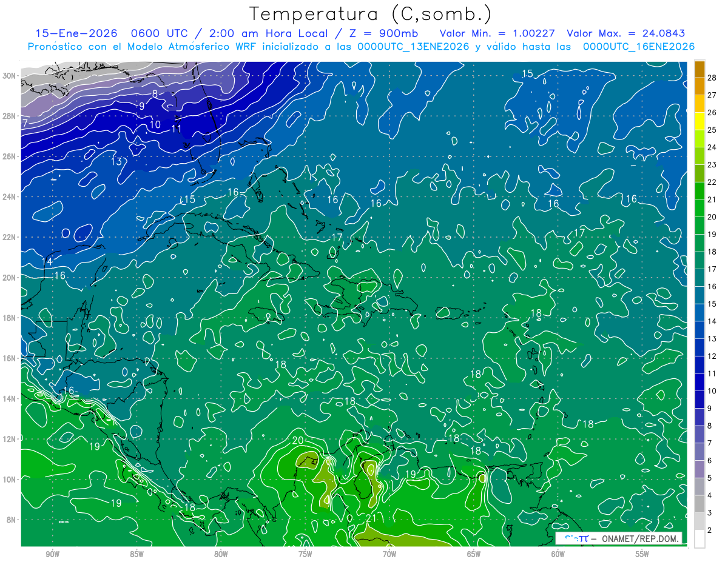Click the color bar label "12"
This screenshot has width=728, height=562.
point(712,356)
